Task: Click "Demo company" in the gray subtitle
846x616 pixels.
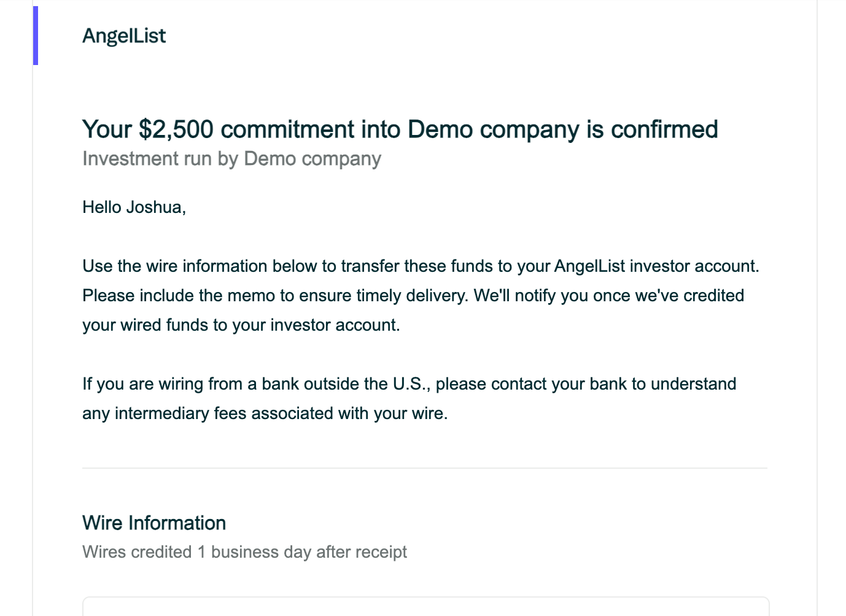Action: click(x=312, y=159)
